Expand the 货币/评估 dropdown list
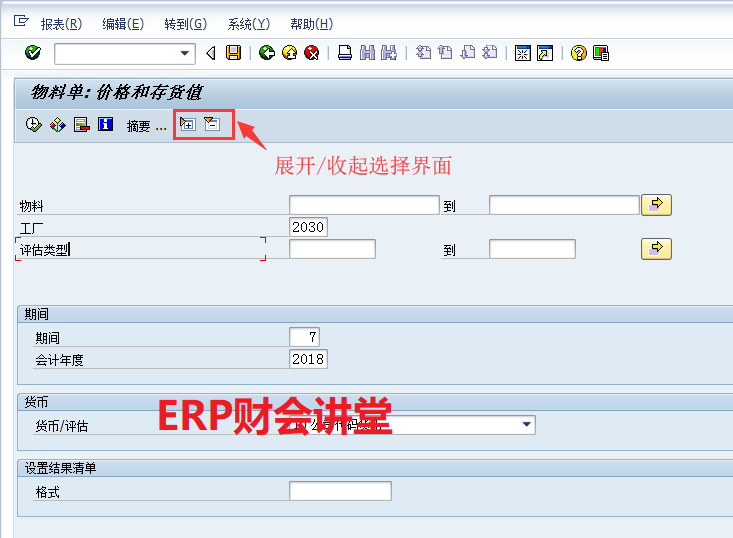 [527, 425]
